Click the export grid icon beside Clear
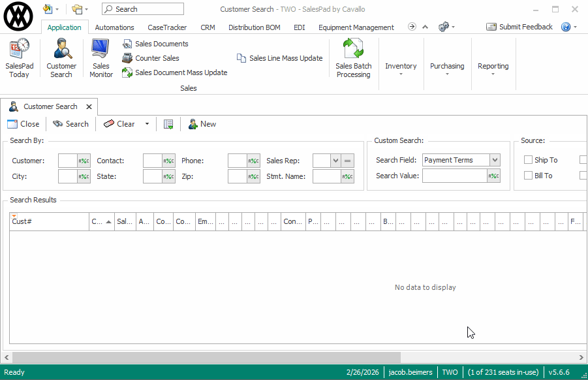The height and width of the screenshot is (380, 588). 168,124
